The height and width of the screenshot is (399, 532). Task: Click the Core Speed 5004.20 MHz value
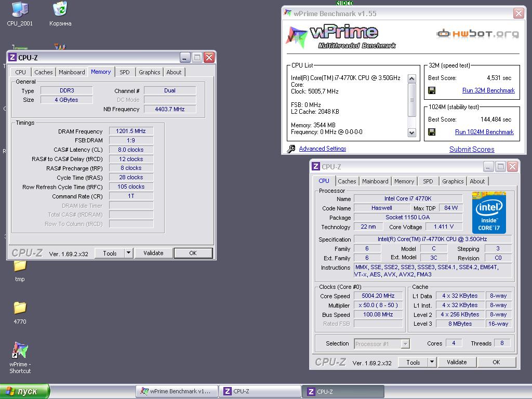[378, 296]
